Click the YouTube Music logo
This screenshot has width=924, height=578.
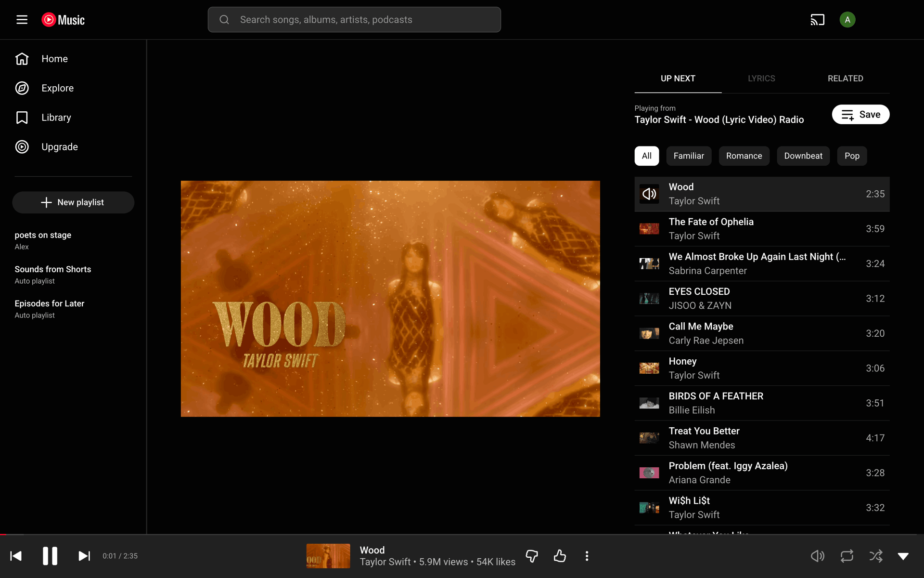click(x=63, y=20)
